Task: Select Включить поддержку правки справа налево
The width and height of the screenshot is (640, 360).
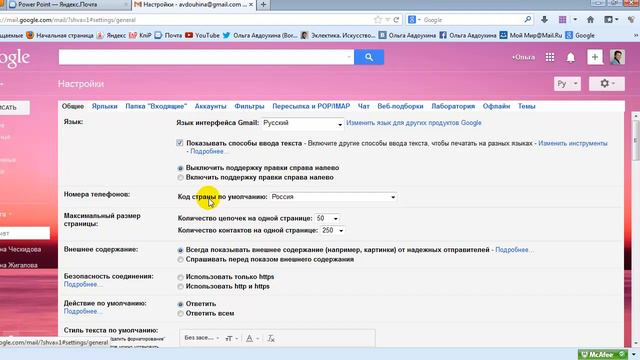Action: (180, 178)
